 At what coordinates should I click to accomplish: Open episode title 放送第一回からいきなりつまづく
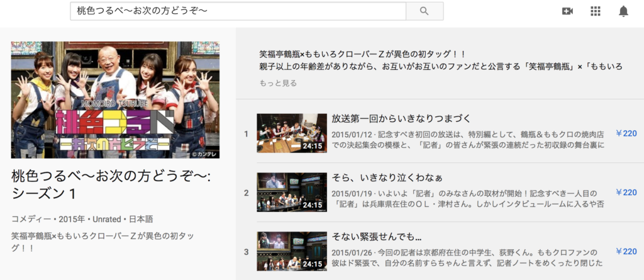click(401, 119)
